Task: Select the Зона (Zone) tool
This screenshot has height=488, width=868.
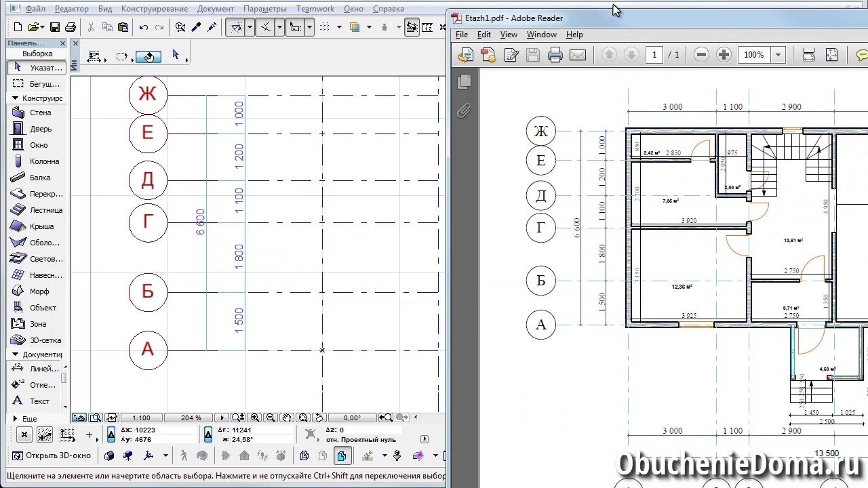Action: 37,324
